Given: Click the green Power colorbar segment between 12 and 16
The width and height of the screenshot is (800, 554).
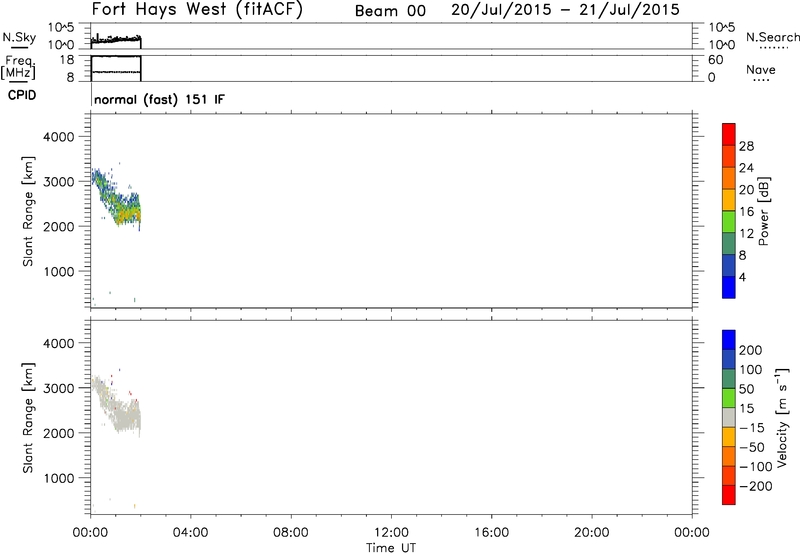Looking at the screenshot, I should [729, 222].
